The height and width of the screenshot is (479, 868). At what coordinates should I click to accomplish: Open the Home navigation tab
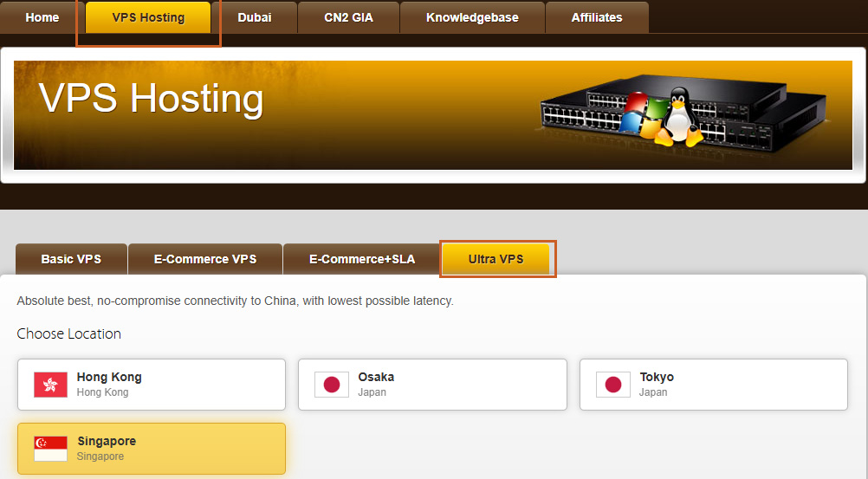42,17
